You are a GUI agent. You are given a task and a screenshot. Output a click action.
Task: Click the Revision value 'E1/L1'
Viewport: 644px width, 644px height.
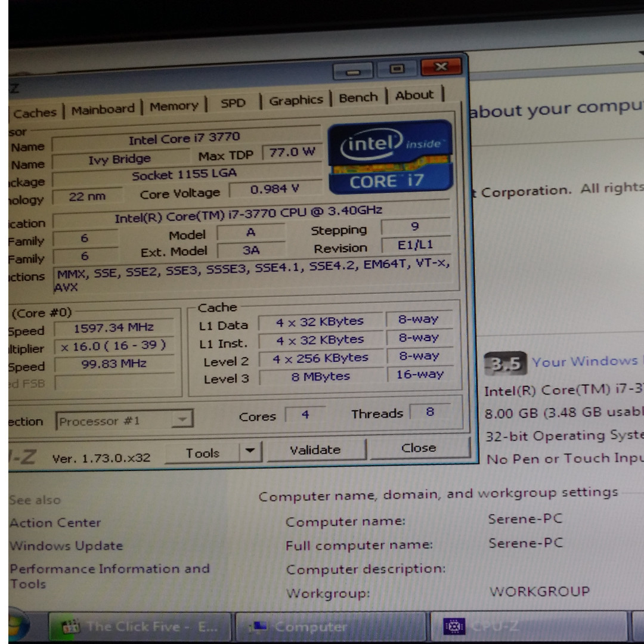(x=416, y=245)
